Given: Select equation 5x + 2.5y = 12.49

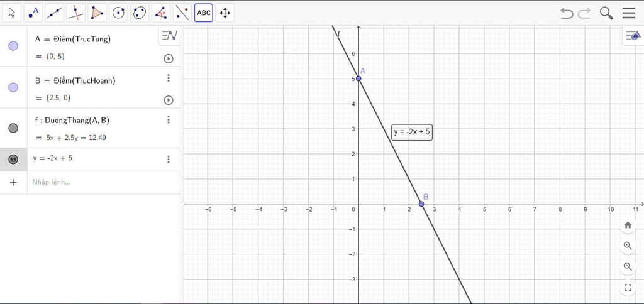Looking at the screenshot, I should pos(76,138).
